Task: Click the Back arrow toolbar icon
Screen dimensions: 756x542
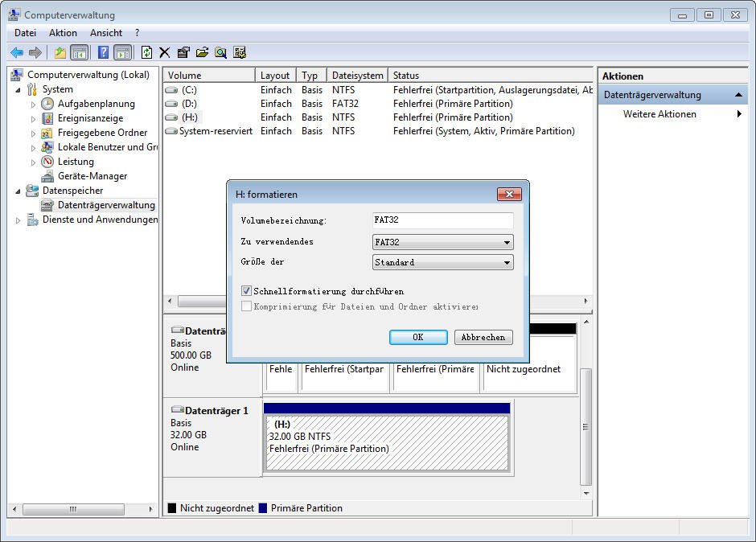Action: pos(17,52)
